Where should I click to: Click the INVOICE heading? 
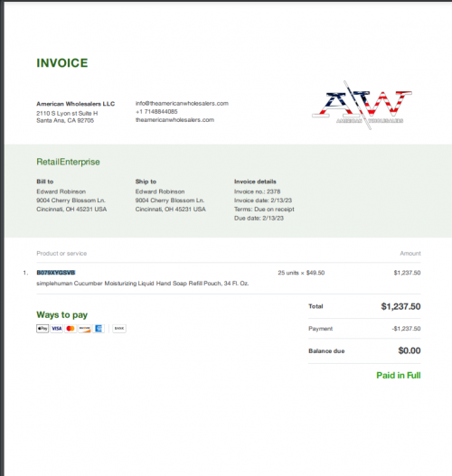pyautogui.click(x=62, y=63)
